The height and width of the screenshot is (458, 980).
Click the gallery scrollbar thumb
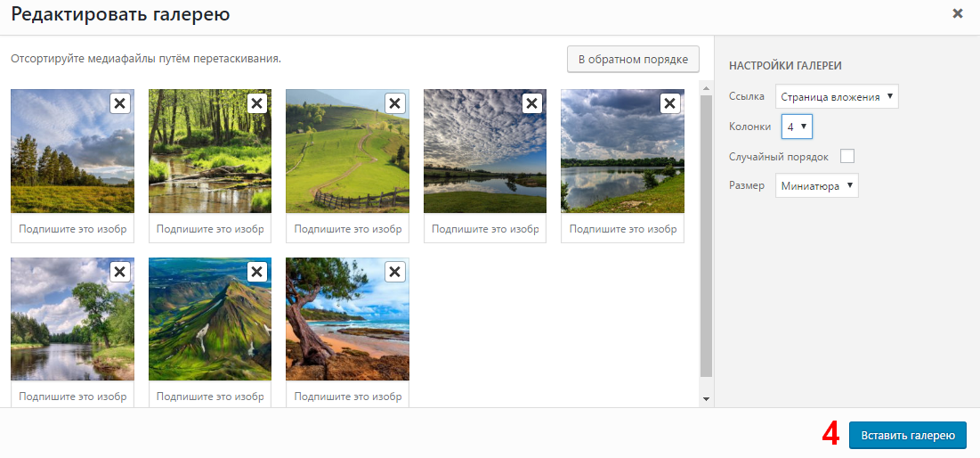[706, 235]
